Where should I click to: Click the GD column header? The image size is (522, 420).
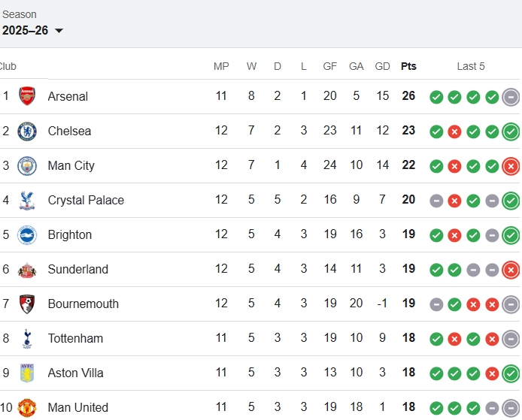tap(382, 66)
